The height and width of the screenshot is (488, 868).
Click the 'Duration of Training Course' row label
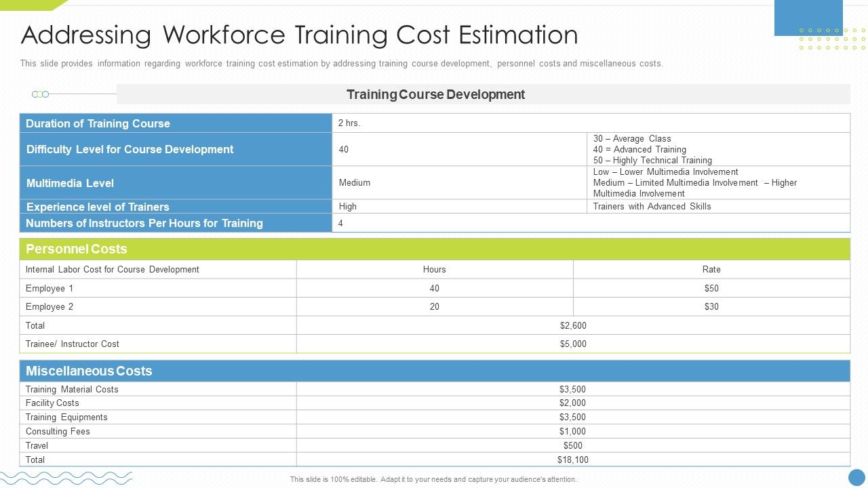pyautogui.click(x=98, y=123)
